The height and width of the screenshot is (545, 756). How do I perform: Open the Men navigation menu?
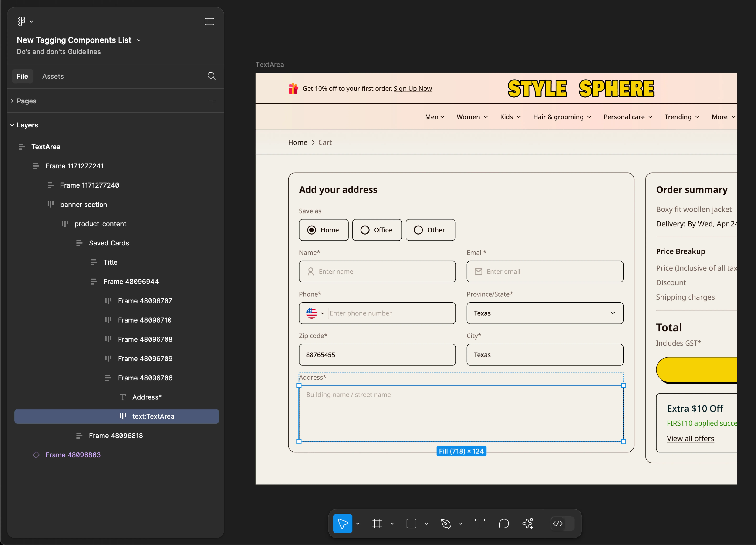(x=435, y=117)
